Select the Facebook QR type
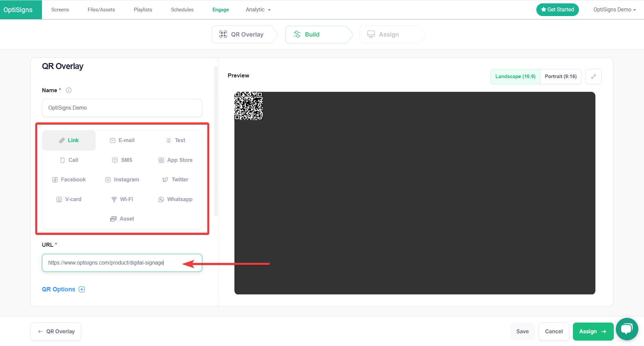Image resolution: width=644 pixels, height=346 pixels. pos(69,180)
